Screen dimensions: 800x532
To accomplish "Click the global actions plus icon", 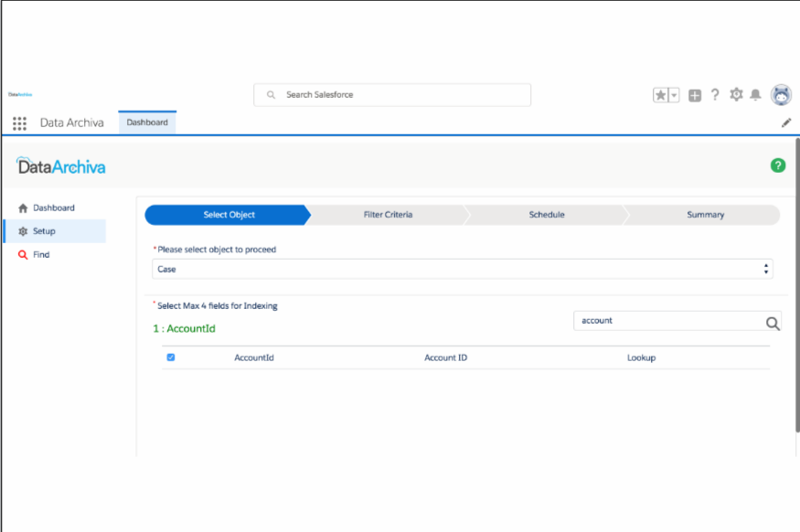I will 694,95.
